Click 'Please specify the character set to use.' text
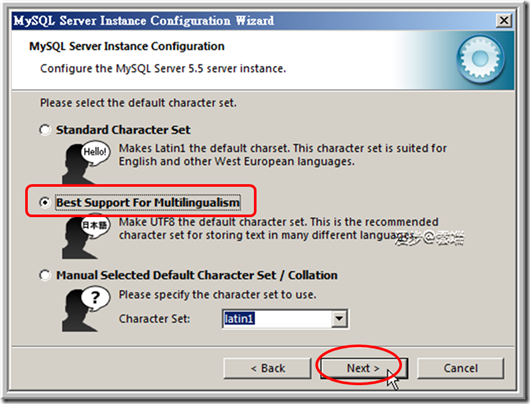This screenshot has width=530, height=404. [217, 294]
